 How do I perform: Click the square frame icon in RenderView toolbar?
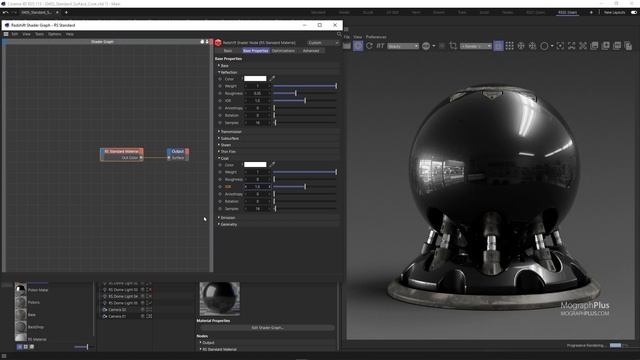498,46
